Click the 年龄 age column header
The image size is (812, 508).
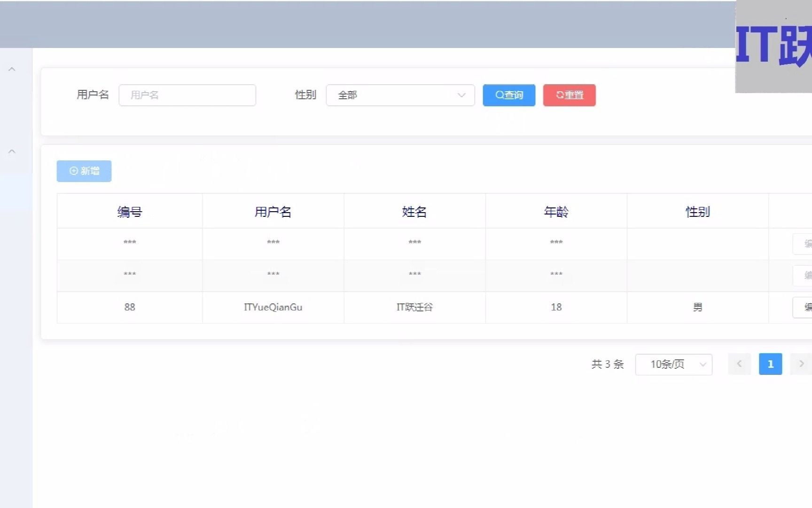pos(556,211)
